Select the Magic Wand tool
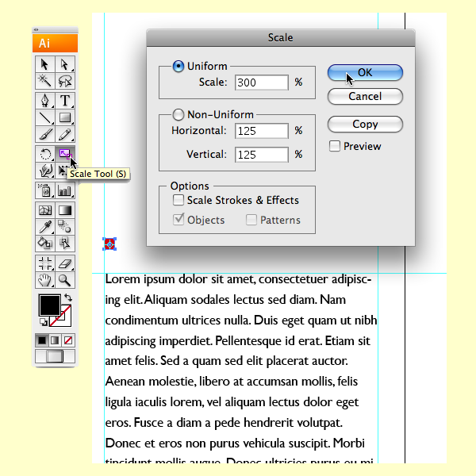The width and height of the screenshot is (476, 476). coord(45,81)
